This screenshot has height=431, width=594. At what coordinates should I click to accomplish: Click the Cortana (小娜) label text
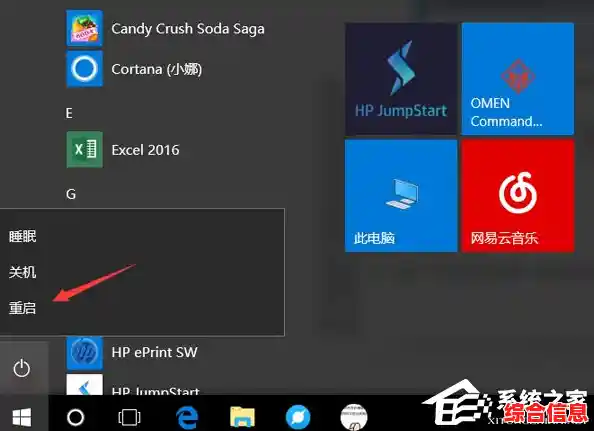pyautogui.click(x=157, y=69)
